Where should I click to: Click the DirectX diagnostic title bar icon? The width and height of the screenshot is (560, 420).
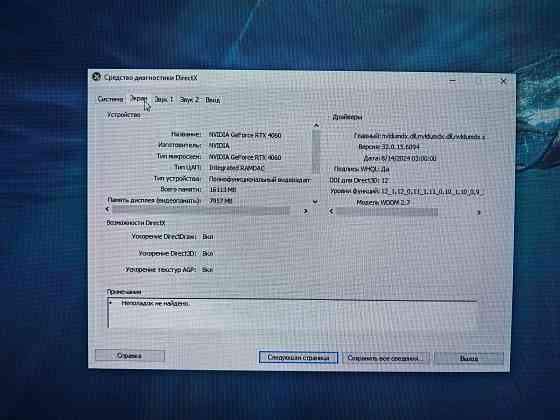[96, 76]
